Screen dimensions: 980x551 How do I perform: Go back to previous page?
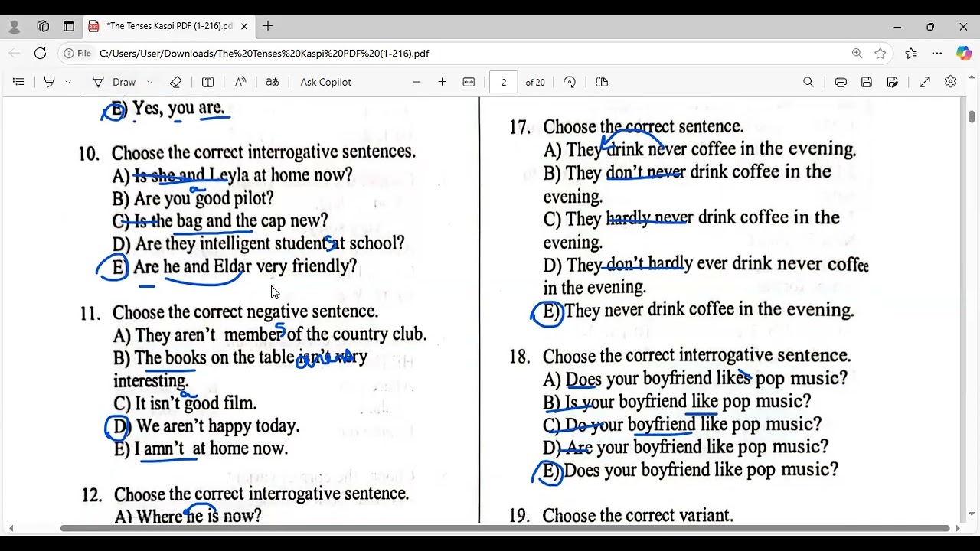click(x=15, y=54)
